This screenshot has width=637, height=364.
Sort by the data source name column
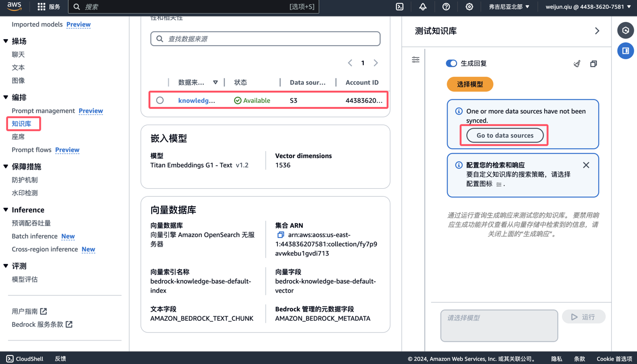click(216, 82)
